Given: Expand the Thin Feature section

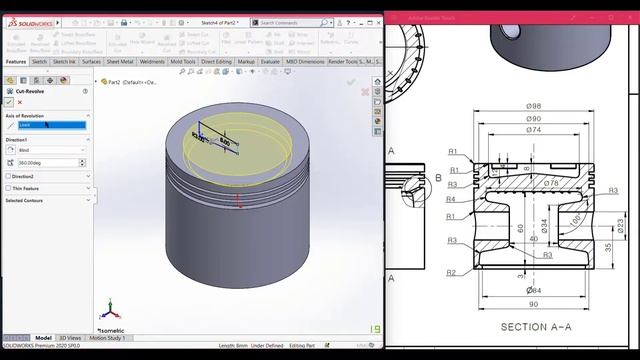Looking at the screenshot, I should pos(88,188).
